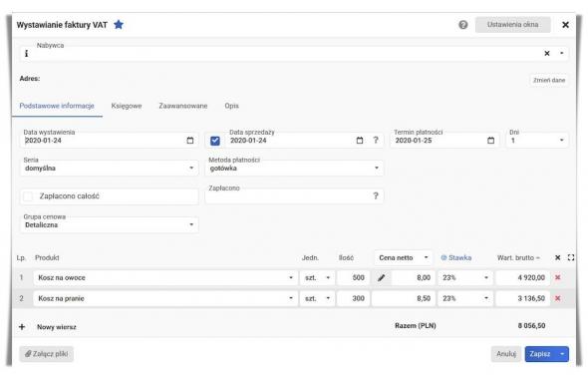
Task: Delete the Kosz na pranie row
Action: [558, 298]
